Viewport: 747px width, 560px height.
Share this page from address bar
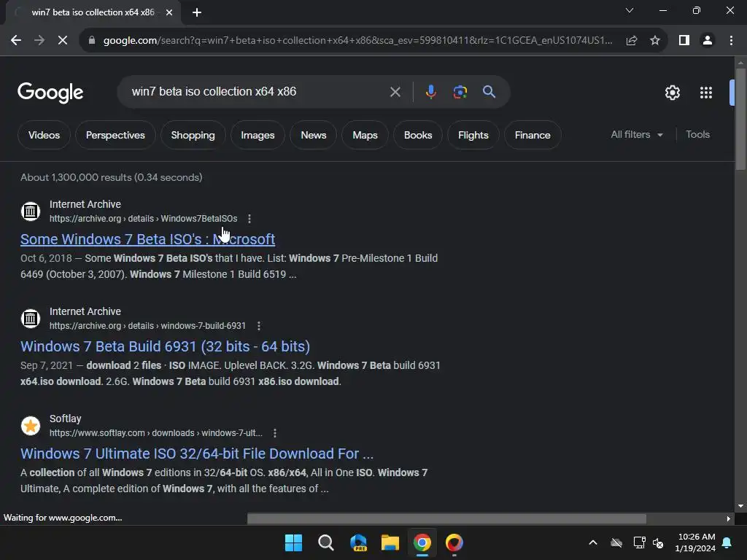[x=632, y=41]
